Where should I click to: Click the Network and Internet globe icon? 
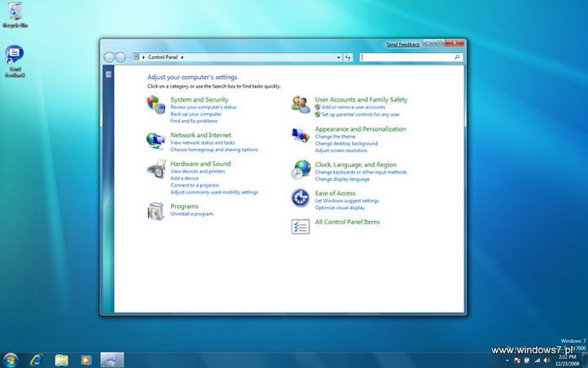pyautogui.click(x=156, y=140)
